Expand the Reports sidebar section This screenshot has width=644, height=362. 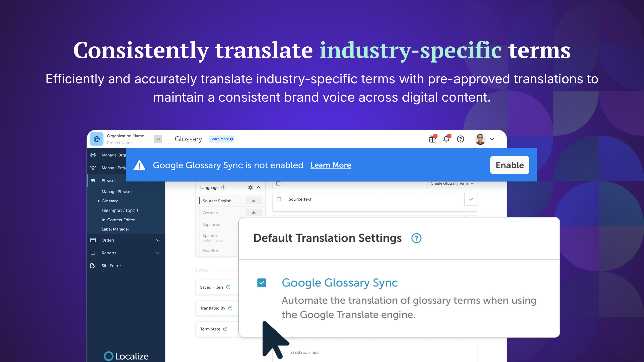[158, 253]
